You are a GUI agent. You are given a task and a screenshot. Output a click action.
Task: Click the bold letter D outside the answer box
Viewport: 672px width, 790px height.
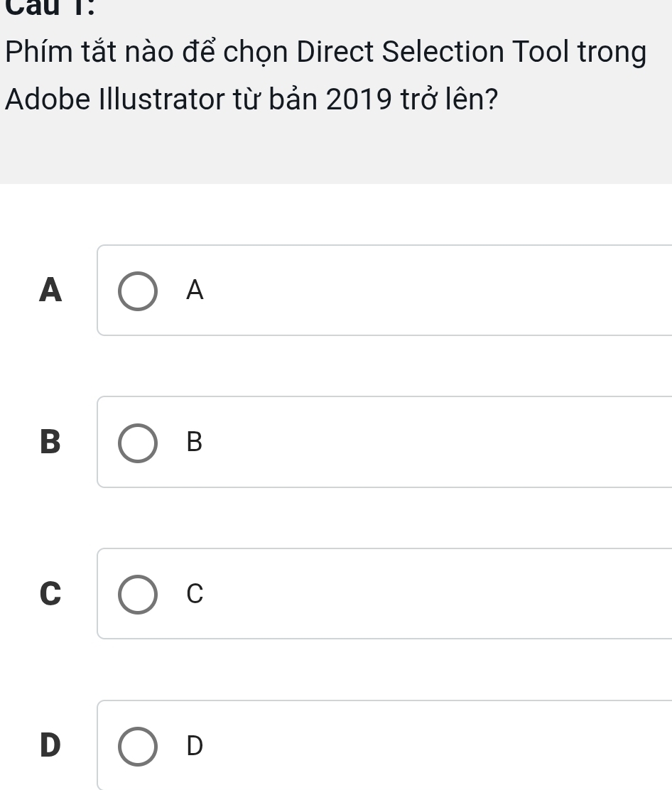pyautogui.click(x=50, y=745)
